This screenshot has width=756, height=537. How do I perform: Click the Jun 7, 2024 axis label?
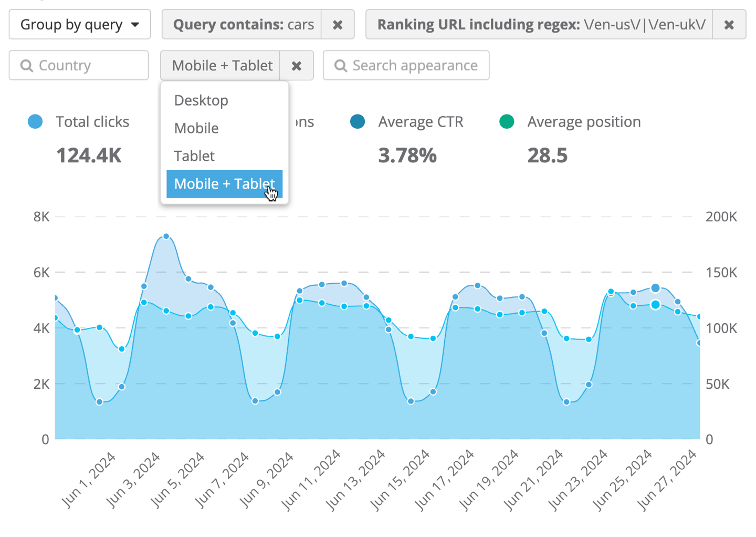pos(223,480)
